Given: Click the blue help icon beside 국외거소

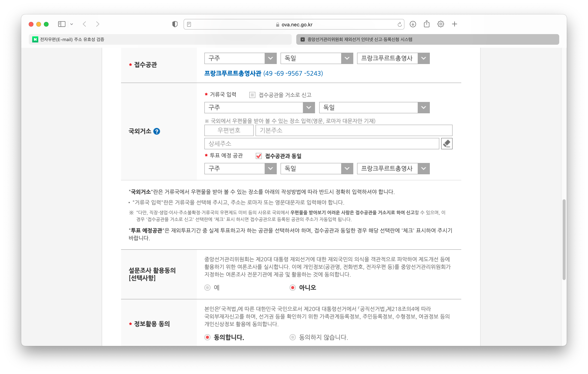Looking at the screenshot, I should 156,131.
